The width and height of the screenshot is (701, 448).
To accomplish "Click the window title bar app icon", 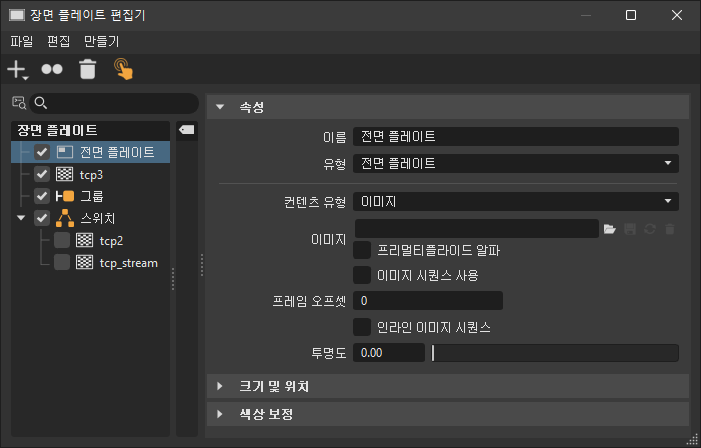I will 17,15.
